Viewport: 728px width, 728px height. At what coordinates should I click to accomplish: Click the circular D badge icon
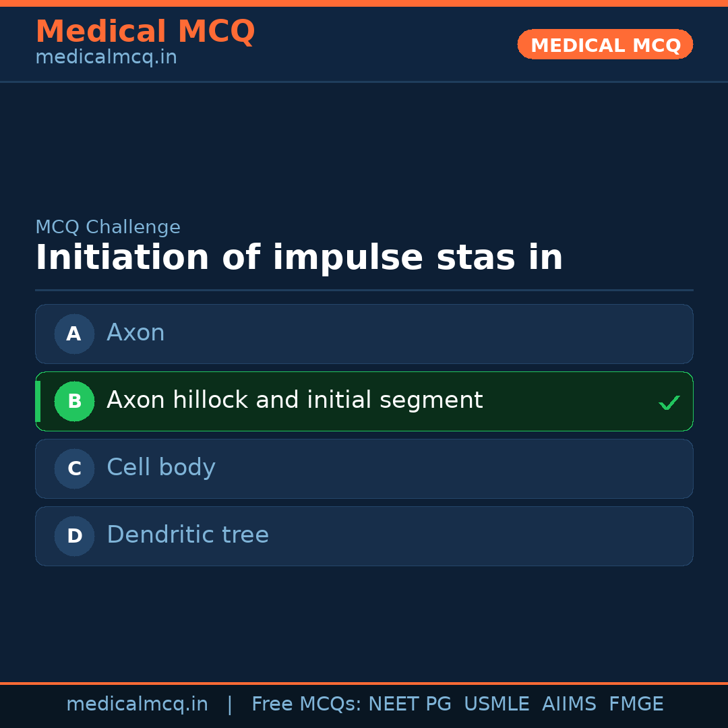click(74, 536)
